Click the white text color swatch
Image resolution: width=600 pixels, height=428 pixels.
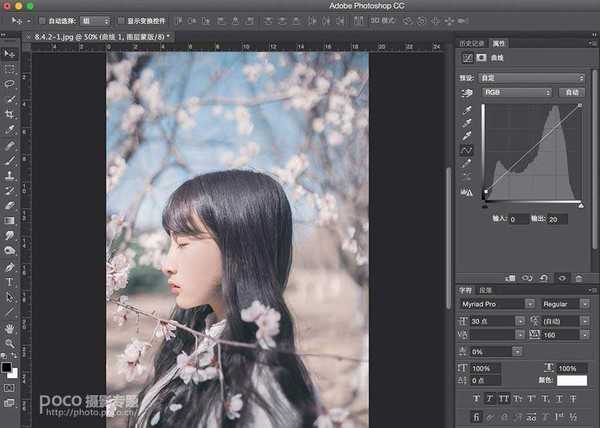572,380
